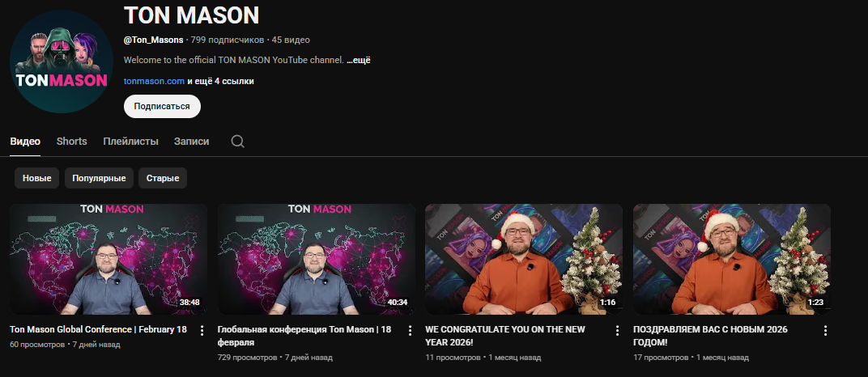This screenshot has width=868, height=377.
Task: Expand the 'и ещё 4 ссылки' links list
Action: point(220,81)
